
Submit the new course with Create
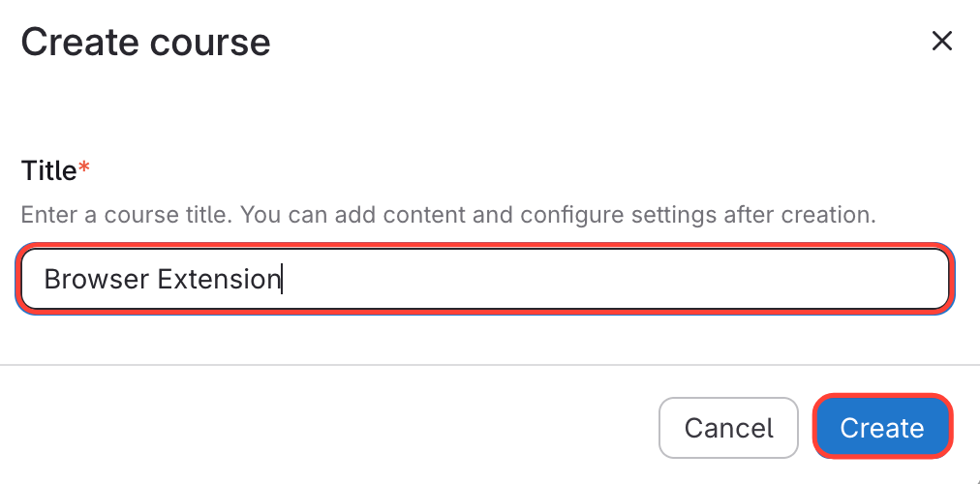tap(882, 428)
